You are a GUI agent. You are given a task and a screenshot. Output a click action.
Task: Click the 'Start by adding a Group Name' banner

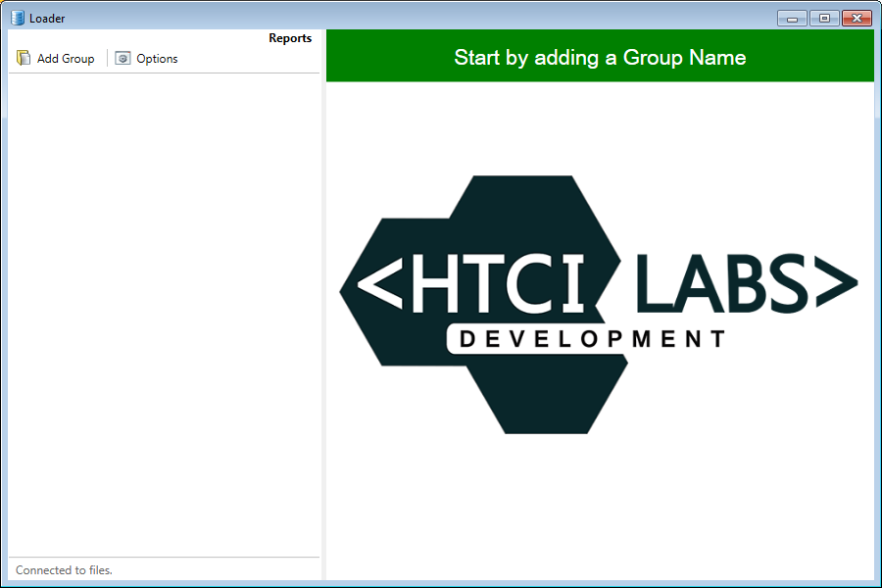600,56
